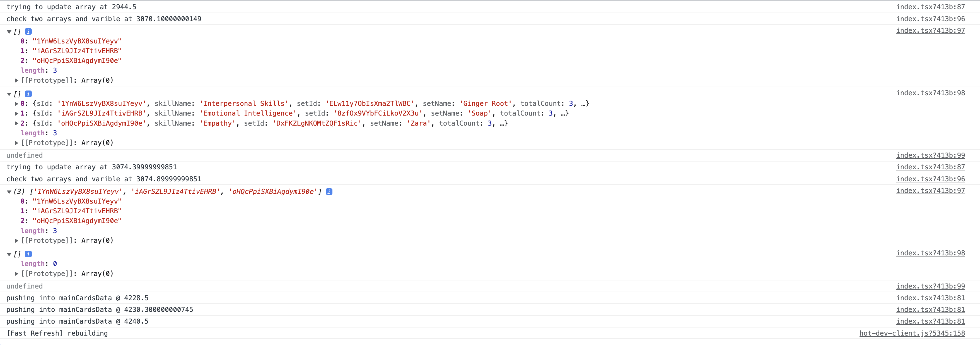
Task: Click info icon beside the first empty array
Action: (28, 31)
